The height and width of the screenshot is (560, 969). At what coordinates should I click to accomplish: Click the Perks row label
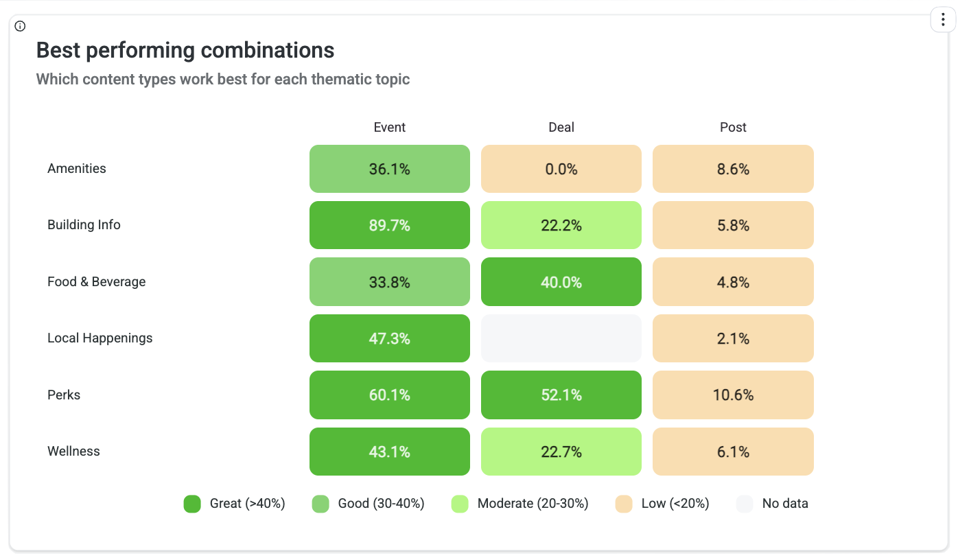coord(64,395)
